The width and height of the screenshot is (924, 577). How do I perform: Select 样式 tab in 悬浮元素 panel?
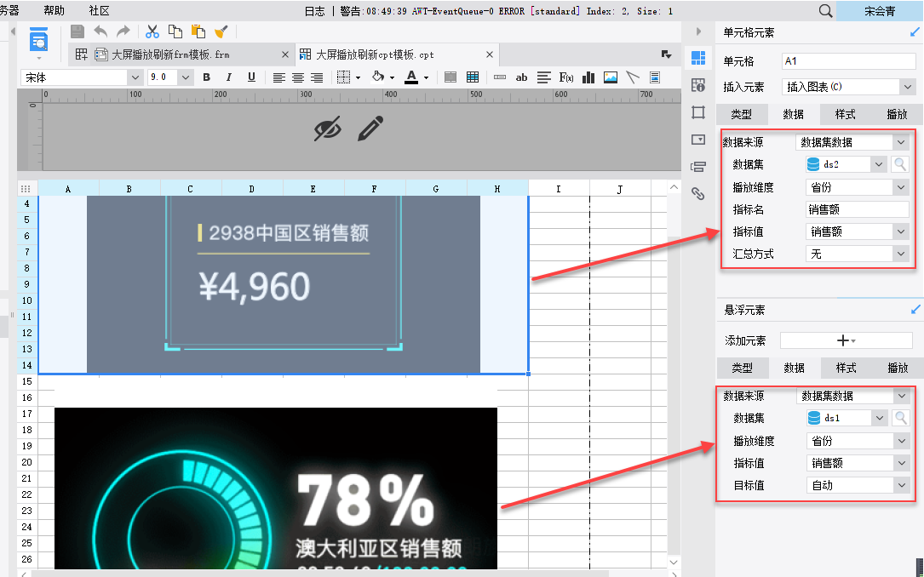[846, 368]
